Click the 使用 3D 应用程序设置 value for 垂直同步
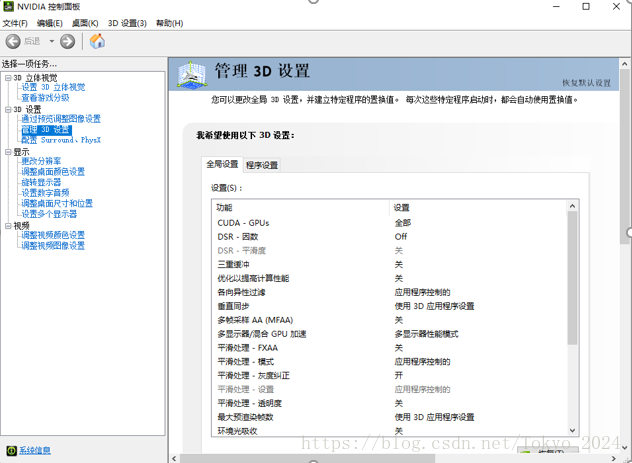 point(434,306)
